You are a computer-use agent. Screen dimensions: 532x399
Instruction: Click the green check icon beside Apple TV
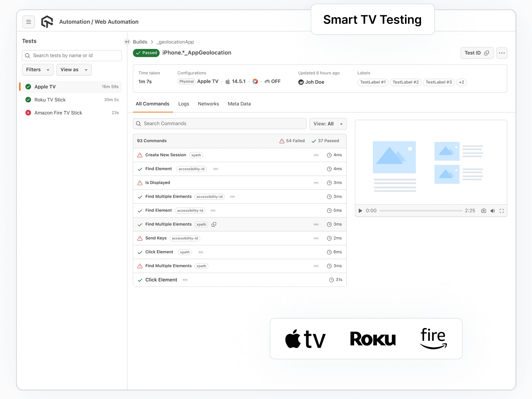(28, 87)
